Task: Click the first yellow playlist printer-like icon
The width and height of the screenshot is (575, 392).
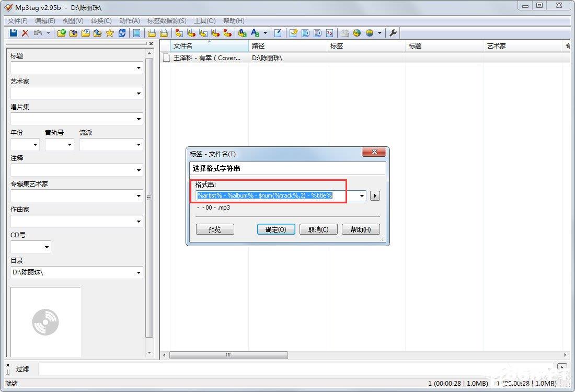Action: [152, 33]
